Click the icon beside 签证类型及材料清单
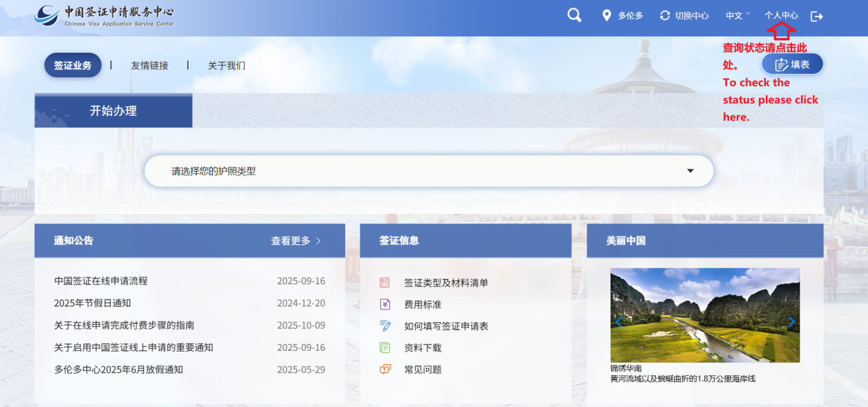 point(384,282)
